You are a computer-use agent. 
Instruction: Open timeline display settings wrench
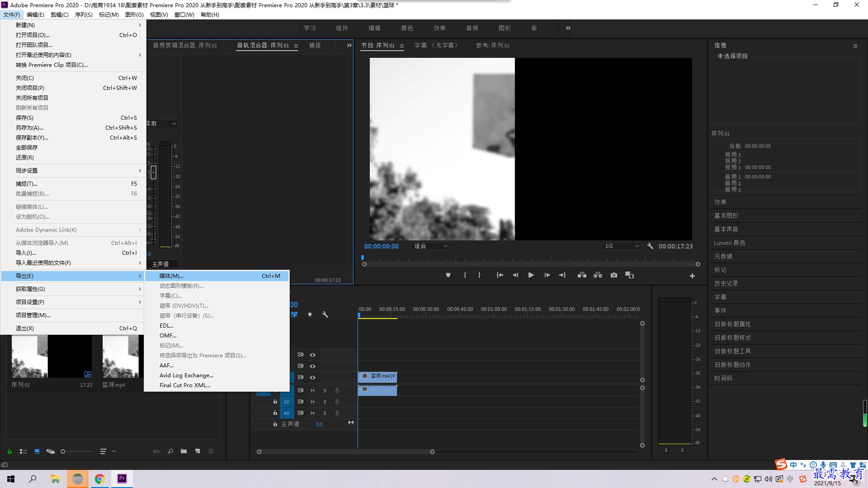point(325,314)
